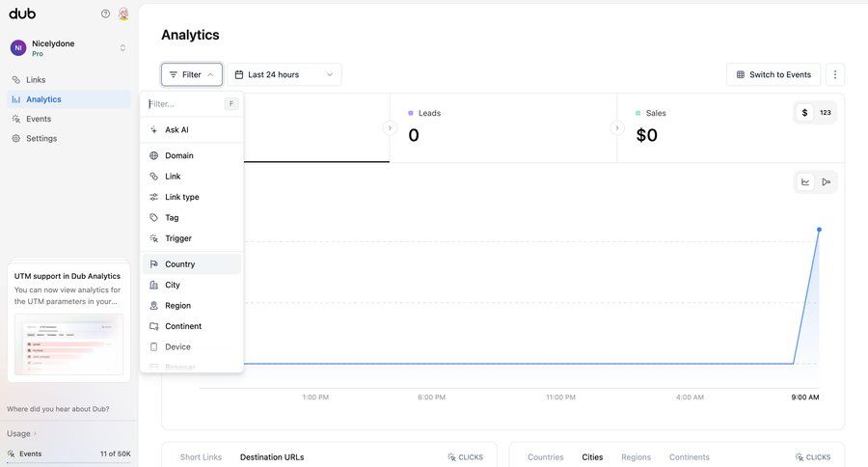Click the Links chain icon

click(x=16, y=80)
